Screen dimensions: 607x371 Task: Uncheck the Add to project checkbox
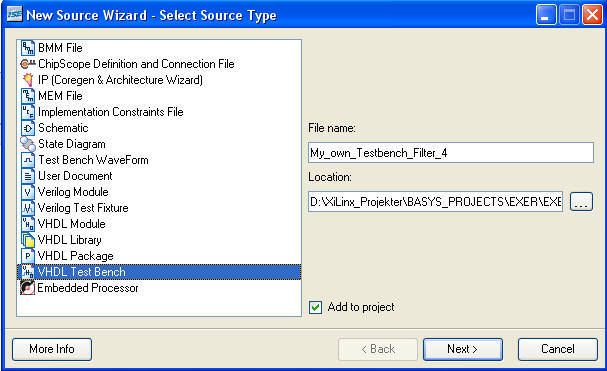[x=315, y=307]
